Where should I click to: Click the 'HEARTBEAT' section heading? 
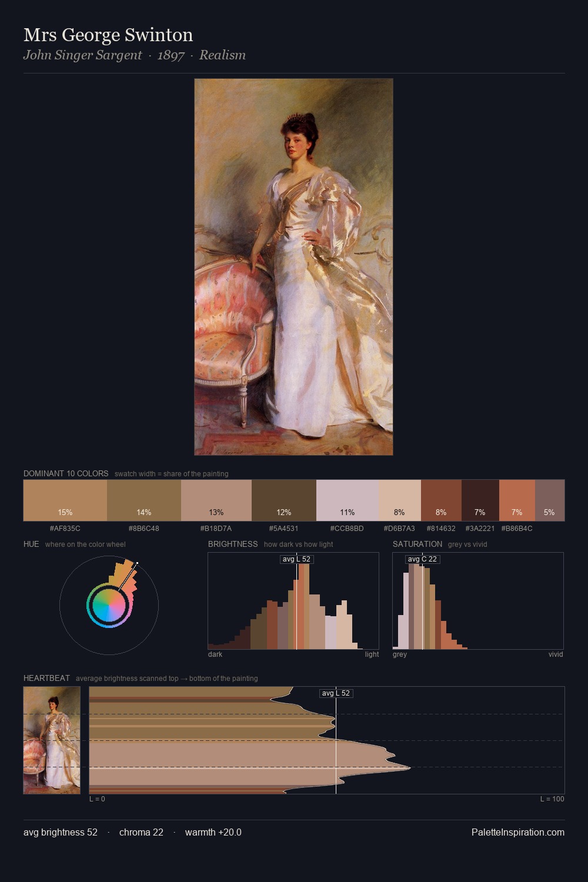tap(46, 678)
